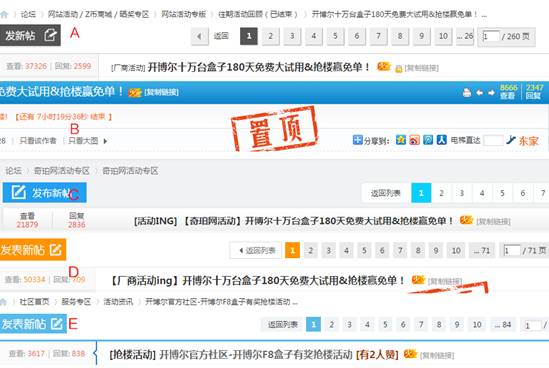Click the printer icon in the blue header bar
Image resolution: width=549 pixels, height=368 pixels.
coord(467,93)
